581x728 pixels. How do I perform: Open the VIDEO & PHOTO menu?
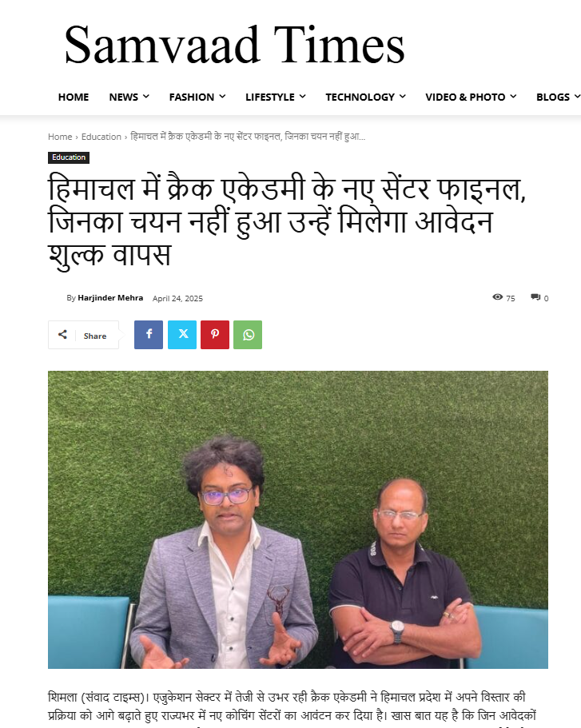(471, 97)
